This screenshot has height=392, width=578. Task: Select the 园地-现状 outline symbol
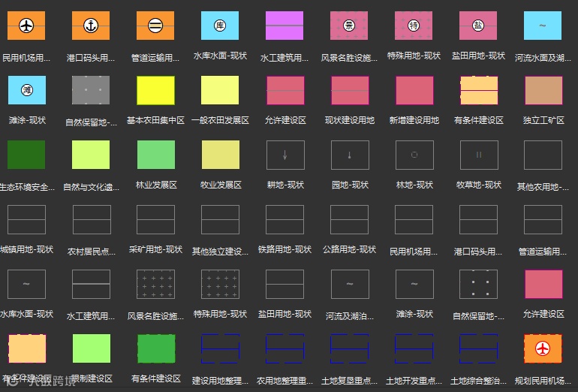[x=350, y=155]
